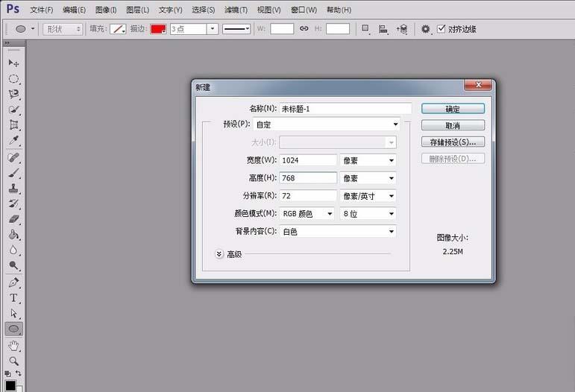The width and height of the screenshot is (575, 392).
Task: Open the 视图(V) menu
Action: click(x=268, y=10)
